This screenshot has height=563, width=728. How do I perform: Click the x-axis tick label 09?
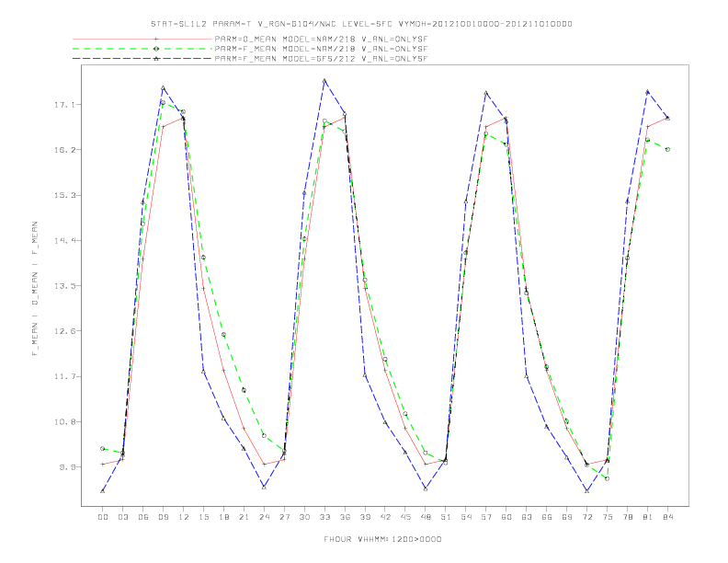click(163, 517)
